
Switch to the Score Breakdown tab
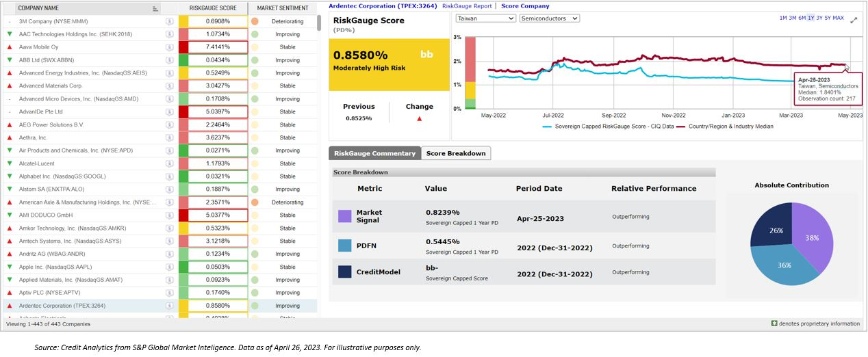click(x=455, y=153)
